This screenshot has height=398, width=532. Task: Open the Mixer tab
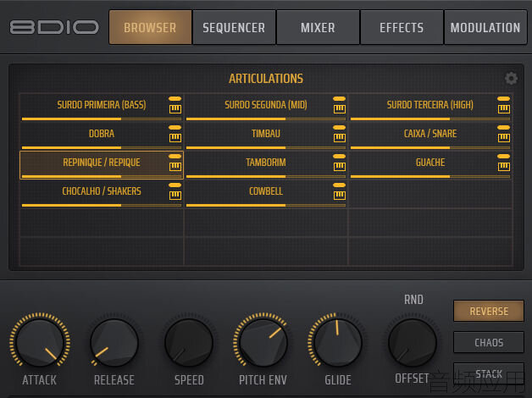318,27
